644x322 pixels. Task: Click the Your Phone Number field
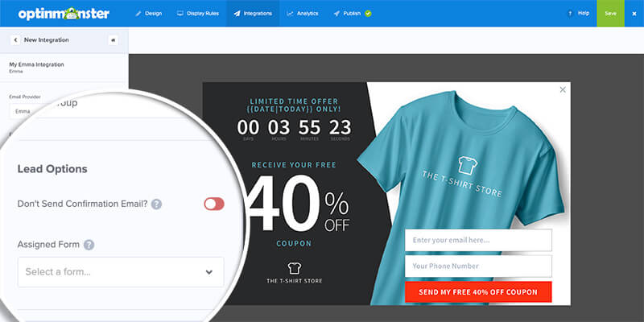pyautogui.click(x=478, y=266)
